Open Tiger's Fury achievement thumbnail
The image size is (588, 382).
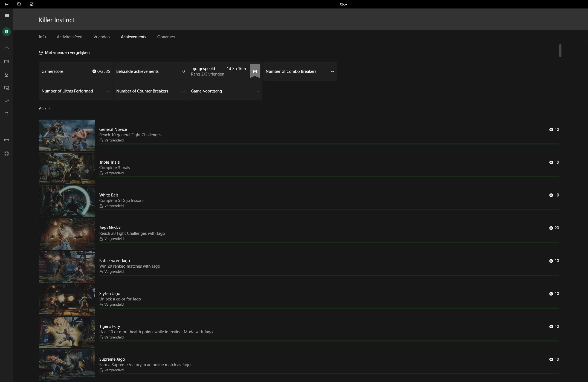pyautogui.click(x=67, y=332)
